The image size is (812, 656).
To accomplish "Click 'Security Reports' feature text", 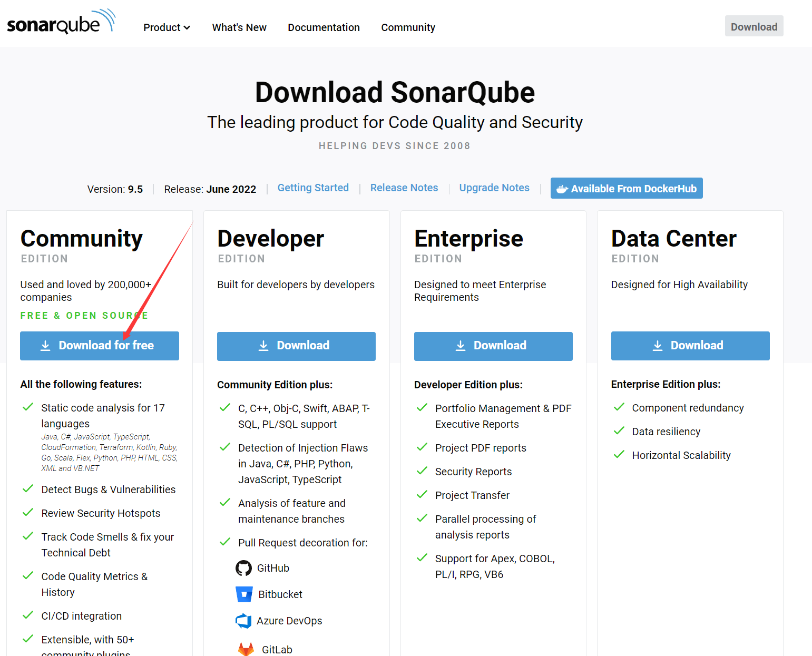I will [474, 472].
